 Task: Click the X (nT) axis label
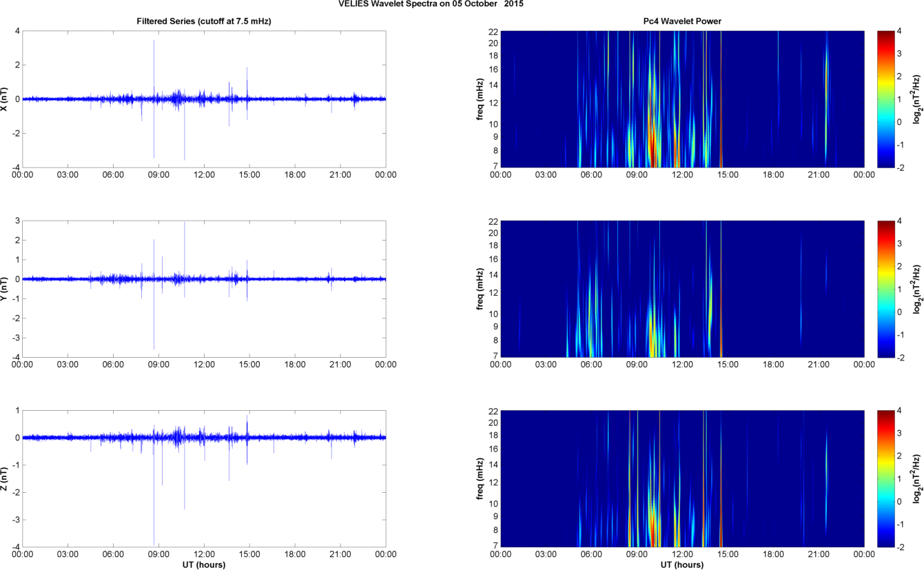[x=5, y=99]
